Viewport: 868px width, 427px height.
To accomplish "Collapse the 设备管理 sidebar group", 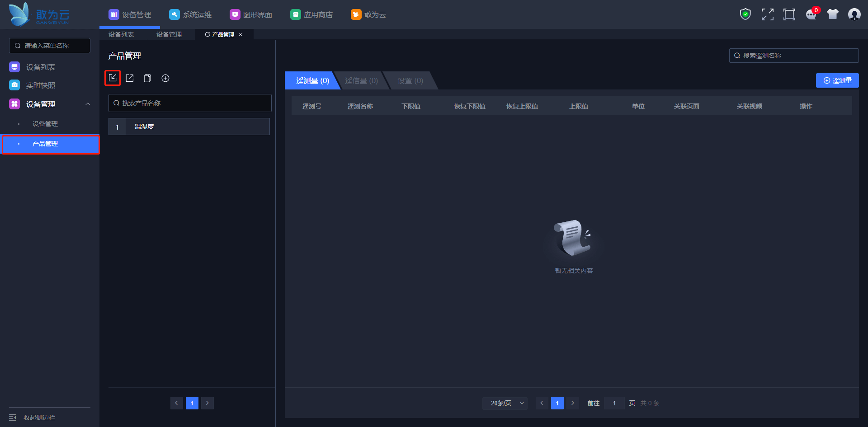I will (x=88, y=104).
